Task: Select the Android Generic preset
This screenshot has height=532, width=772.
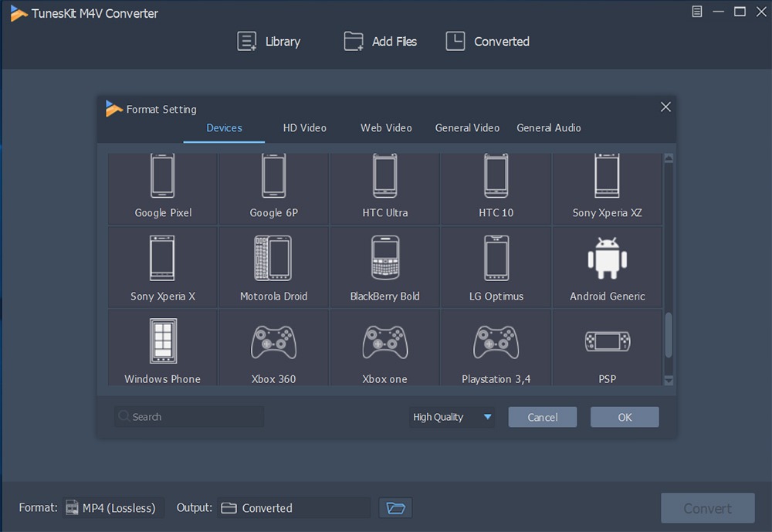Action: click(x=607, y=267)
